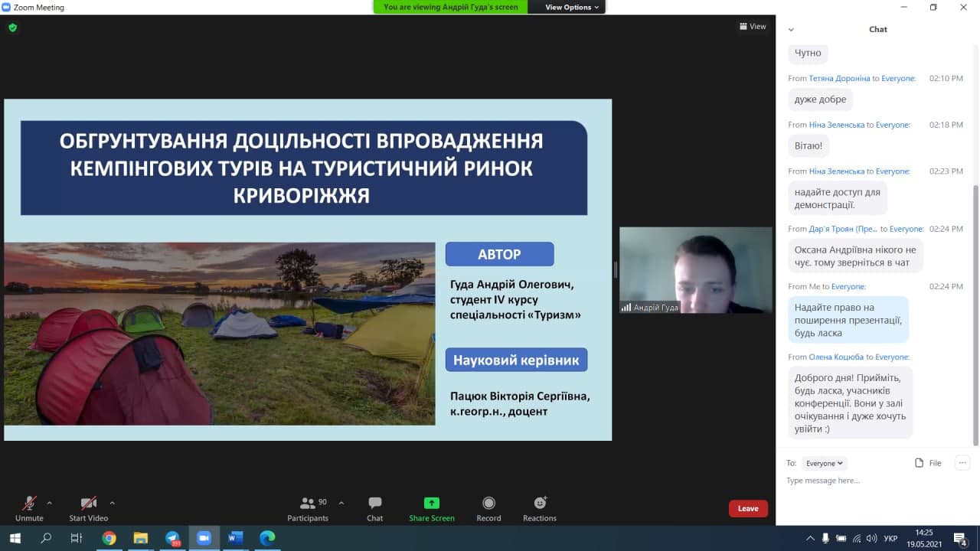Click message starting 'Оксана Андріївна нікого'

click(x=855, y=256)
